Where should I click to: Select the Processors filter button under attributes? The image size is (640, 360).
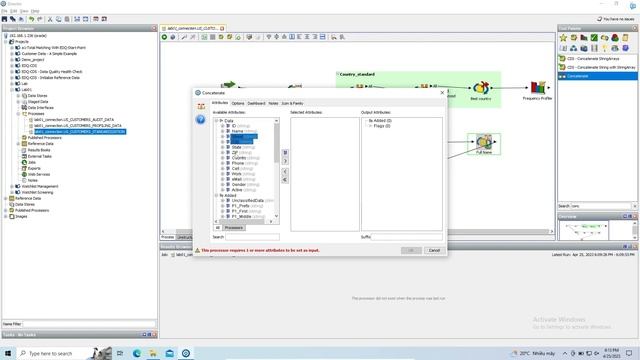(x=234, y=228)
